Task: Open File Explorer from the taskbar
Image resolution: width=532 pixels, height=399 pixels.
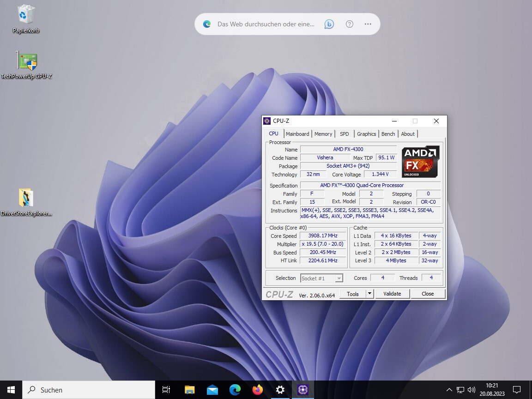Action: coord(189,390)
